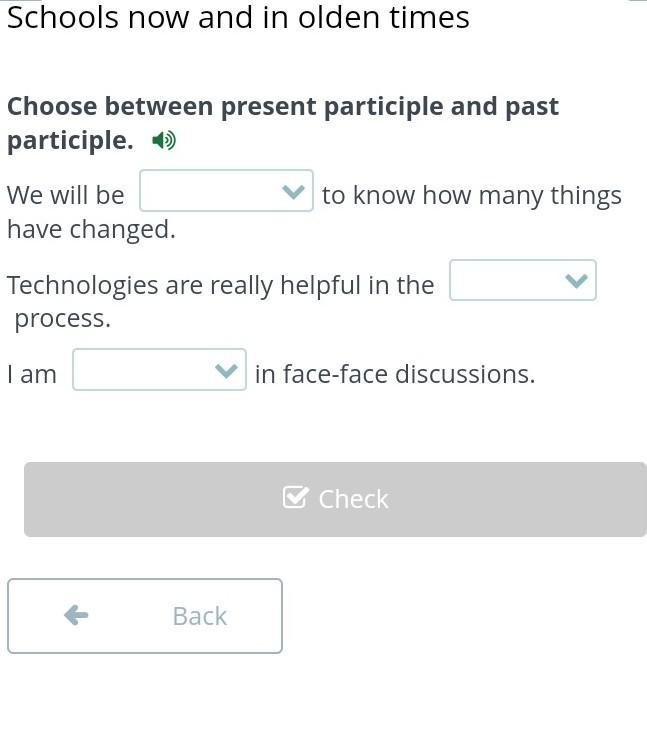Click the chevron arrow in the "I am" dropdown
Screen dimensions: 647x736
[x=227, y=371]
